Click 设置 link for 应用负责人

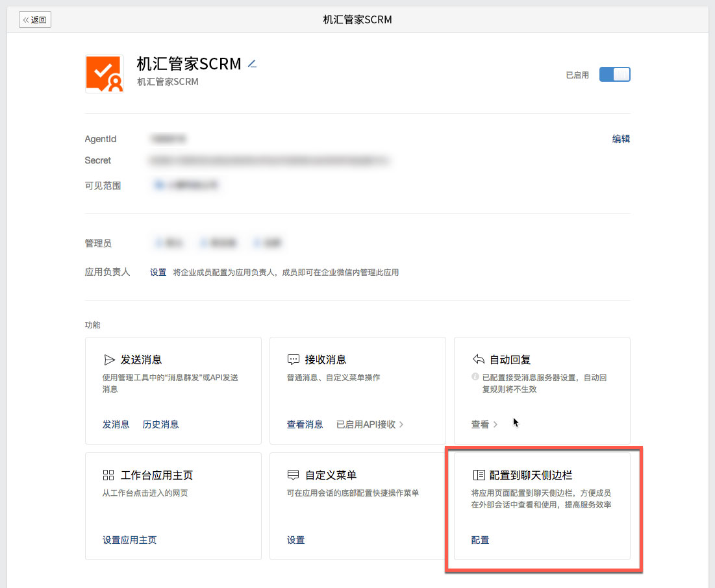click(158, 272)
